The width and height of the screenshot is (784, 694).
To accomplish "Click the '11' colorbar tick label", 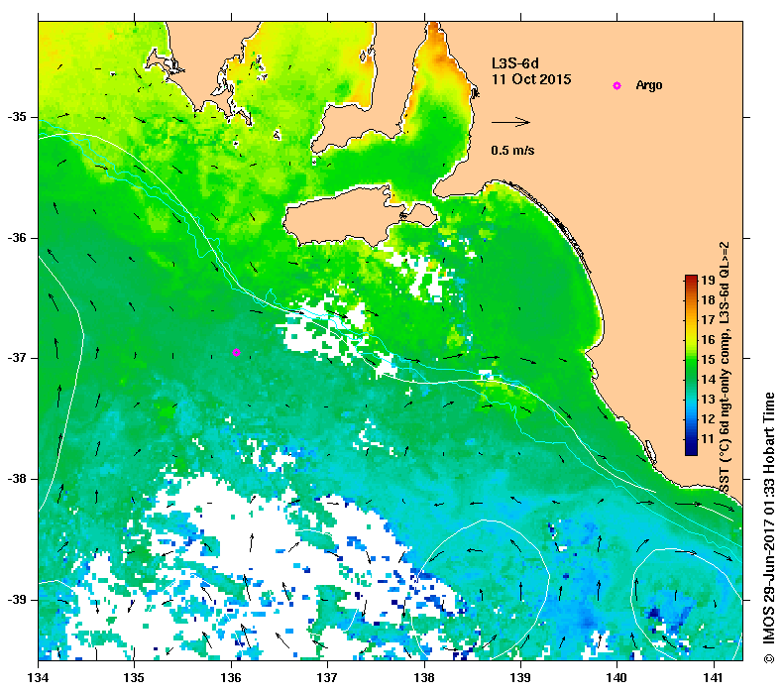I will tap(708, 439).
